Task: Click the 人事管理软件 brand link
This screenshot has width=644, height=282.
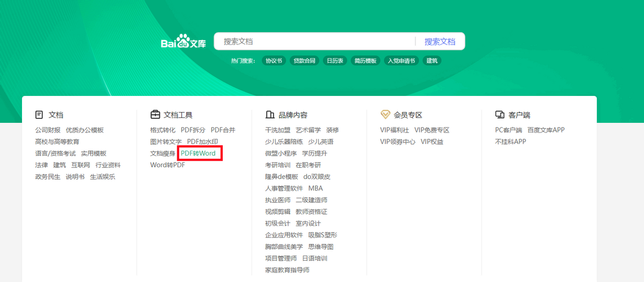Action: click(284, 189)
